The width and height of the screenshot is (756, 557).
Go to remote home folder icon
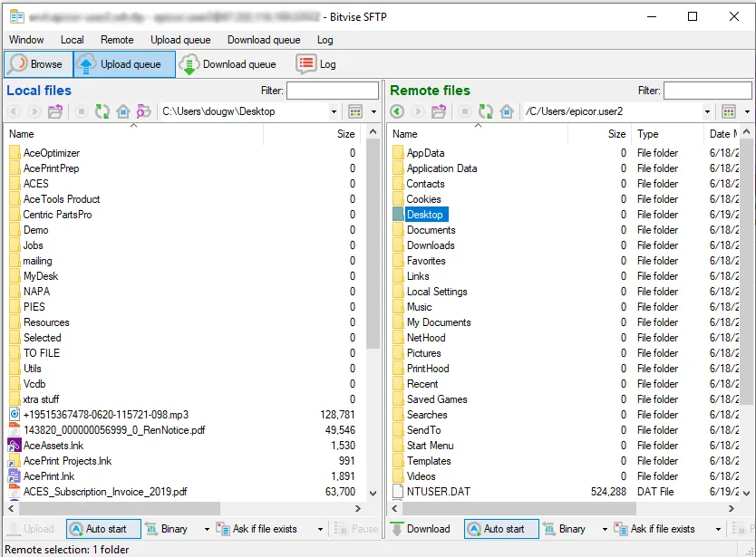tap(507, 111)
